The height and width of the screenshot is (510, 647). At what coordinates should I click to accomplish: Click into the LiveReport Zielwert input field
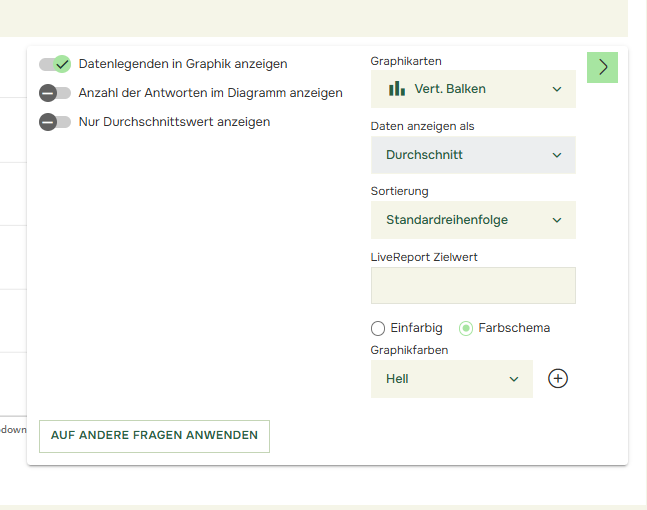pyautogui.click(x=473, y=285)
